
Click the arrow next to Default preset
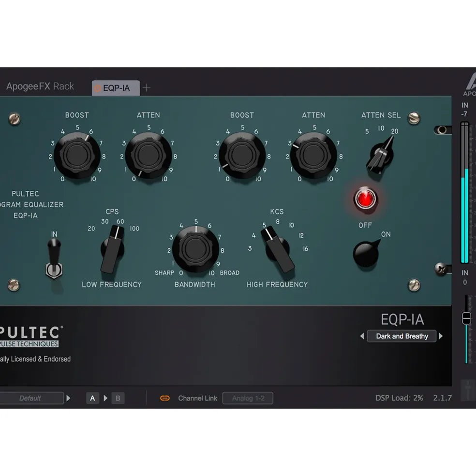pos(68,398)
